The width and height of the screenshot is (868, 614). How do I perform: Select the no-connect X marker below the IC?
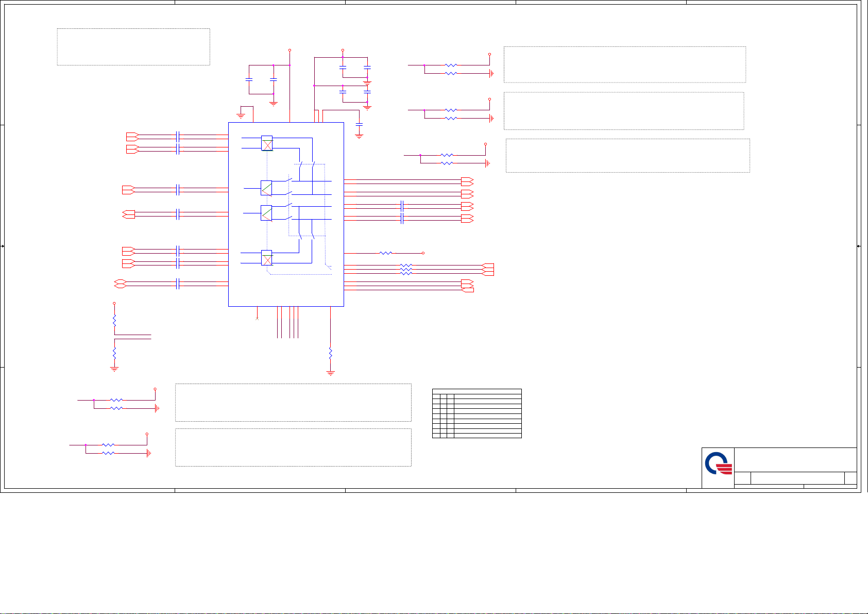(x=257, y=319)
